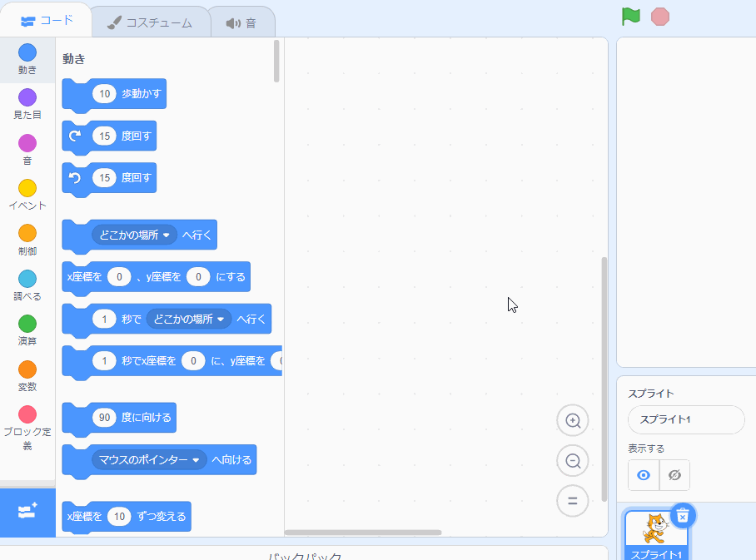Switch to the コスチューム tab
Viewport: 756px width, 560px height.
pyautogui.click(x=150, y=22)
